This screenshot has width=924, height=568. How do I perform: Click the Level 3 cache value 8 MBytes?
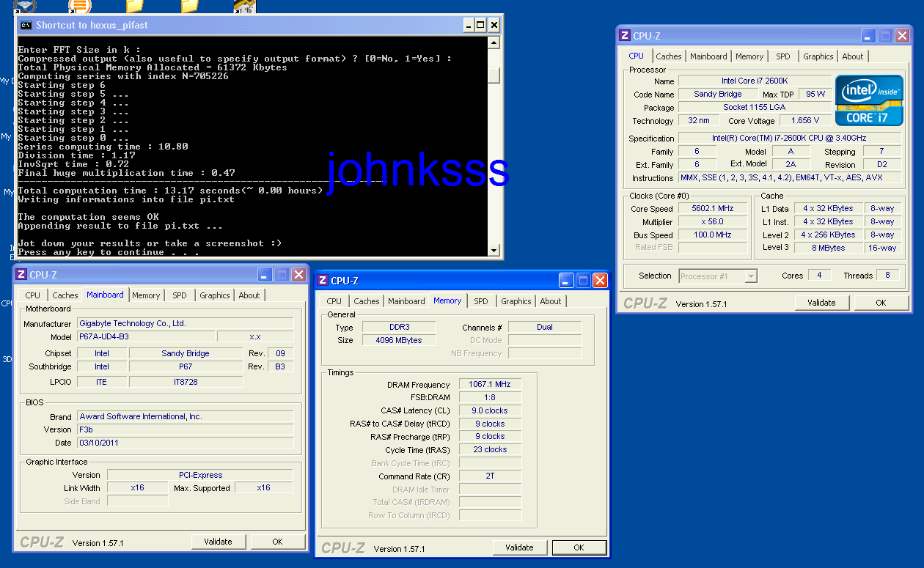click(828, 248)
